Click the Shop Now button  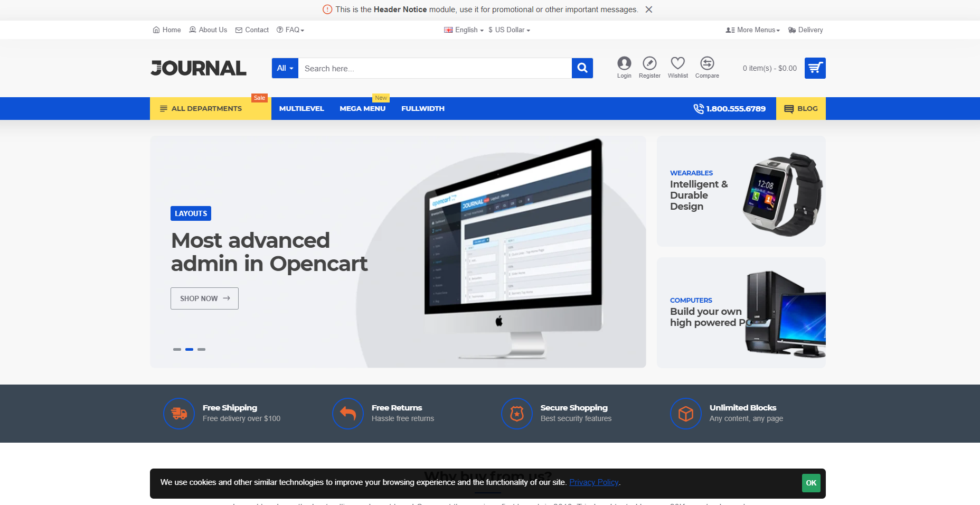click(204, 298)
